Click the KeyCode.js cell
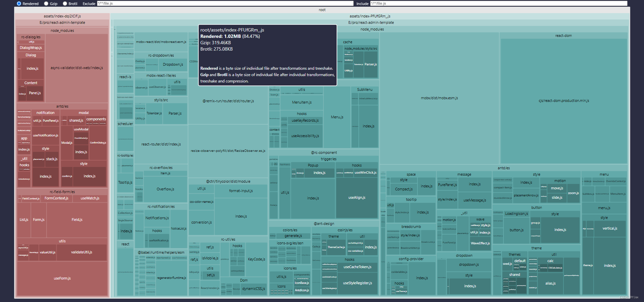 256,259
